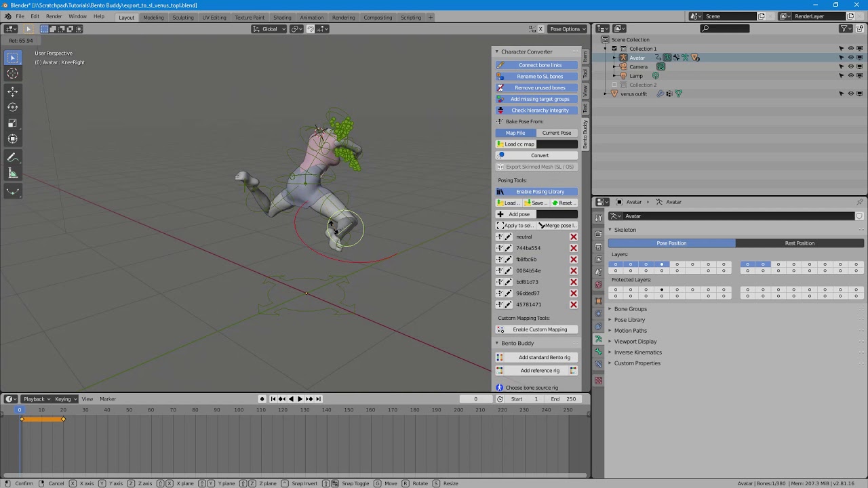
Task: Click the Convert button
Action: coord(536,155)
